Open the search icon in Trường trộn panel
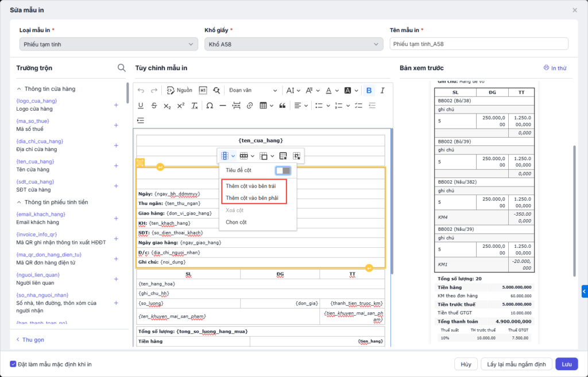The width and height of the screenshot is (588, 377). [x=121, y=68]
